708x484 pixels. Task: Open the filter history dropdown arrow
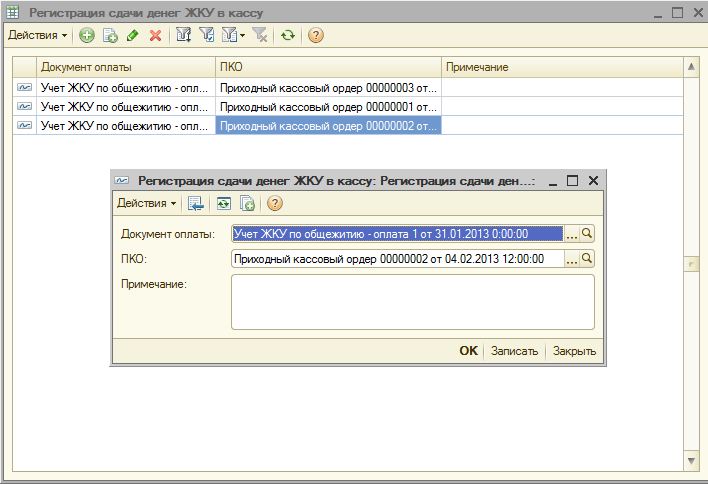243,35
